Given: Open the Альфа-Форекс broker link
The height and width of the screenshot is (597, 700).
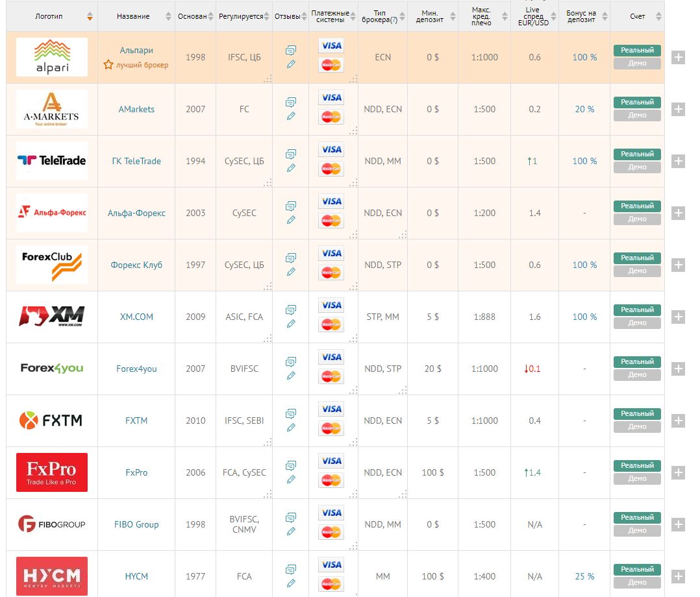Looking at the screenshot, I should click(x=136, y=213).
